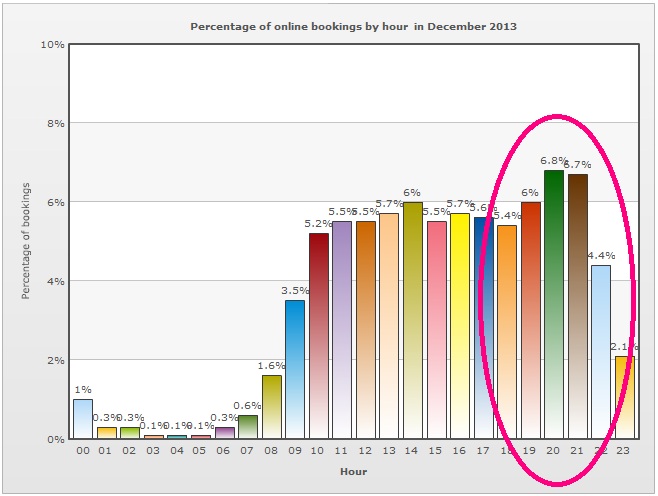Click the 3.5% data label
658x496 pixels.
[x=295, y=290]
